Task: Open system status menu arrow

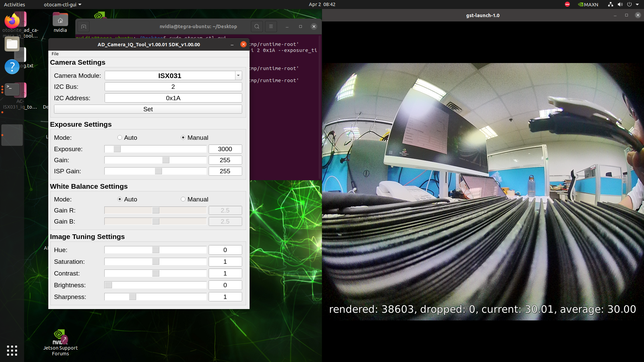Action: coord(637,5)
